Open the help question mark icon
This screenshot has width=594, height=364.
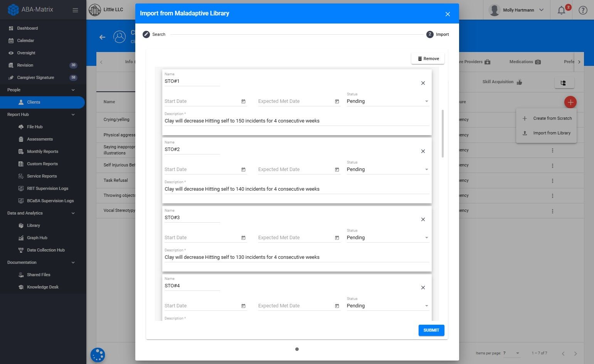583,10
